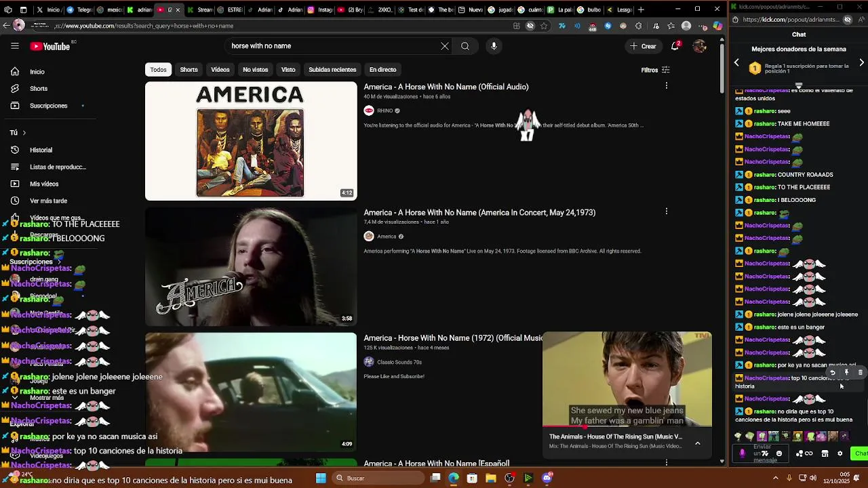Select the No vistos filter chip

click(x=256, y=70)
